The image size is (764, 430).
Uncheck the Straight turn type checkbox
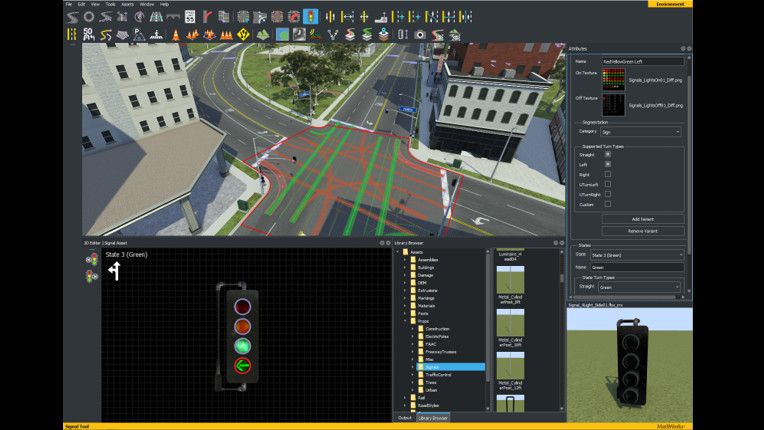click(x=608, y=154)
